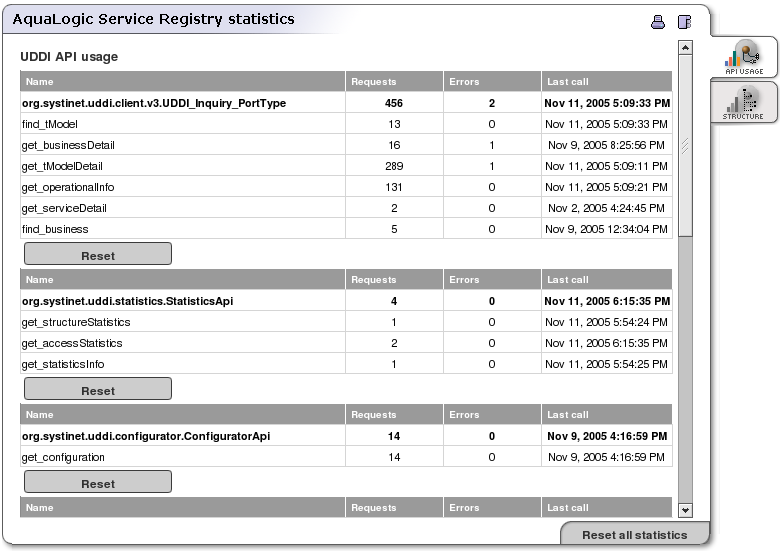The height and width of the screenshot is (551, 780).
Task: Select the get_serviceDetail row name
Action: click(64, 208)
